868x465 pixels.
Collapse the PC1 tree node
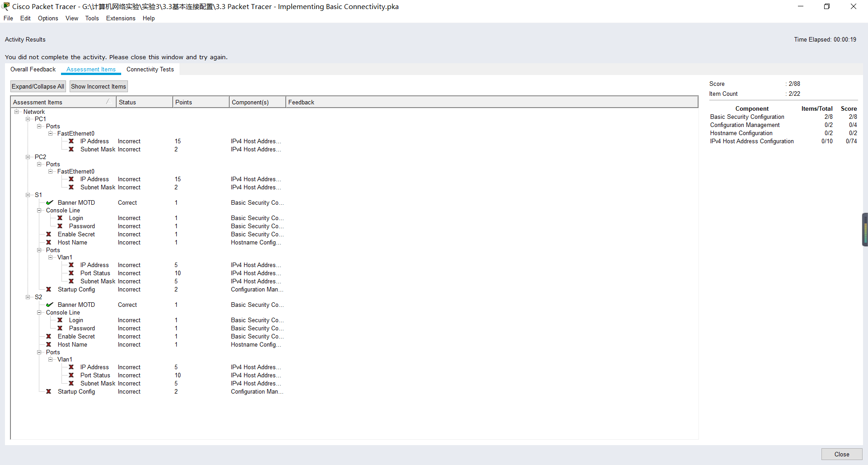(28, 119)
